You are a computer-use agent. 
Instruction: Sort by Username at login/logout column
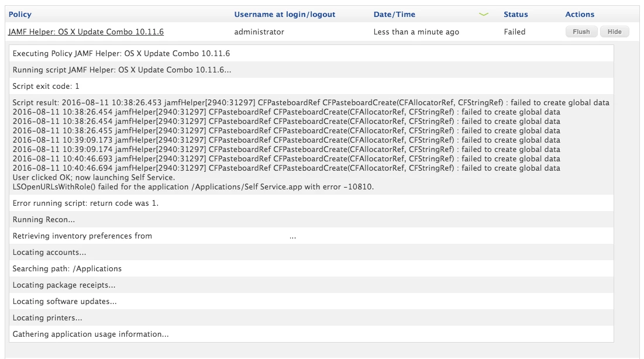coord(285,15)
